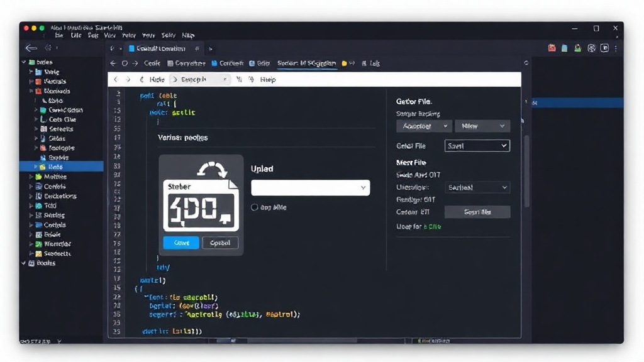Screen dimensions: 644x362
Task: Click the red icon in top-right toolbar
Action: click(552, 48)
